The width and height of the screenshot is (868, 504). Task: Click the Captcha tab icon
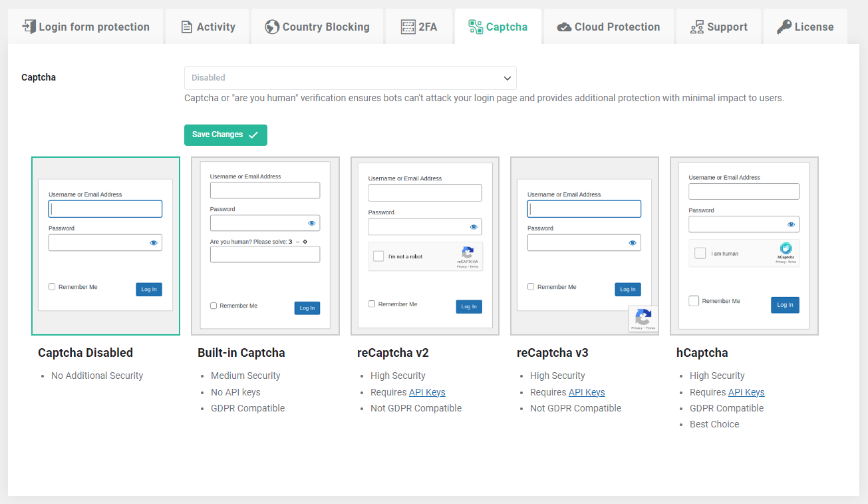point(476,27)
